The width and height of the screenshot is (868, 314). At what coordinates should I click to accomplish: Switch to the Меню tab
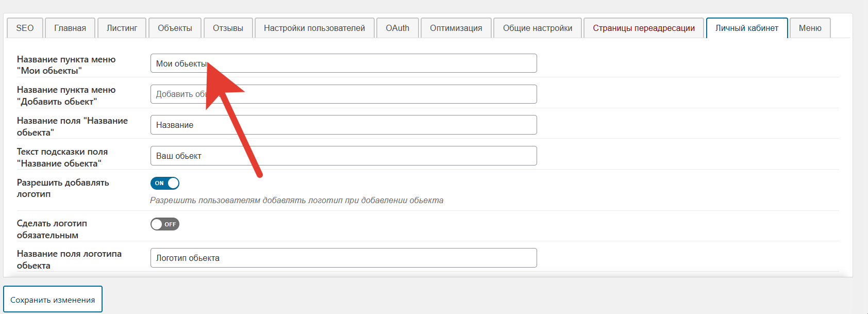(810, 28)
